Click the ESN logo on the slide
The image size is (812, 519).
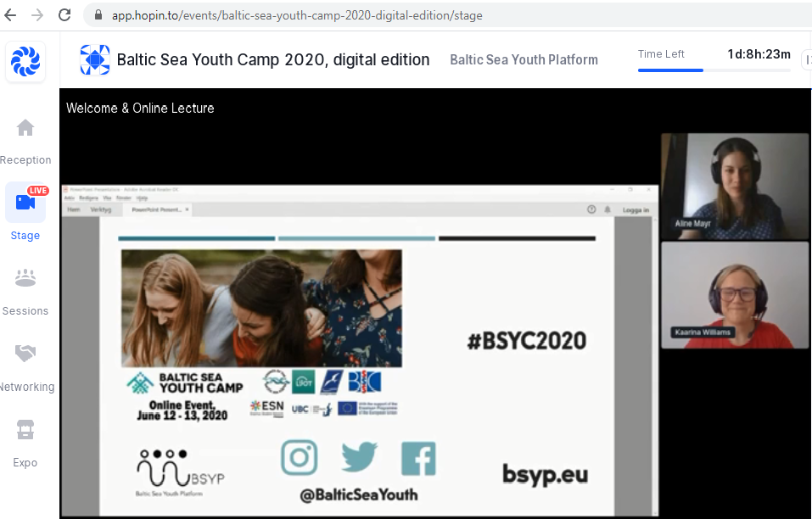266,408
